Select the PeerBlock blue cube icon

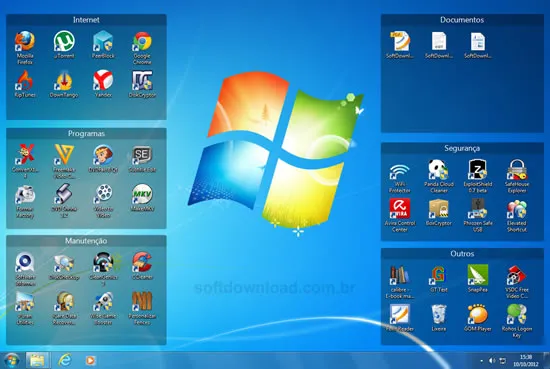click(x=103, y=41)
